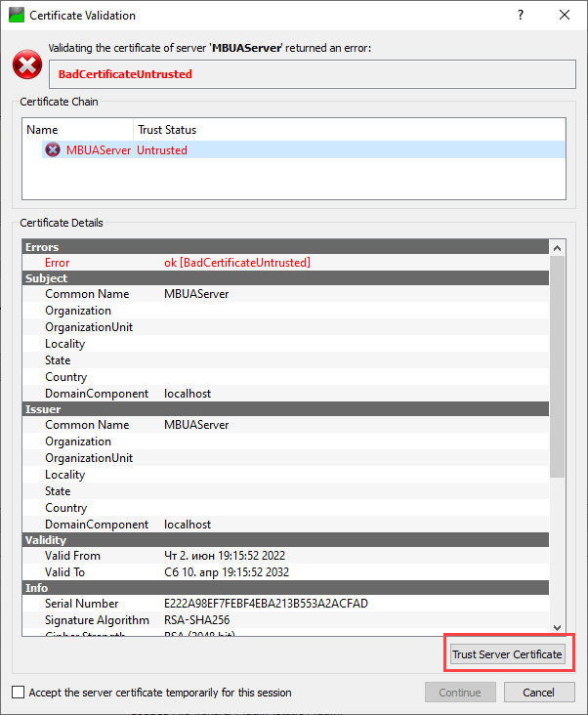Click the untrusted icon beside MBUAServer
The image size is (588, 715).
coord(53,149)
